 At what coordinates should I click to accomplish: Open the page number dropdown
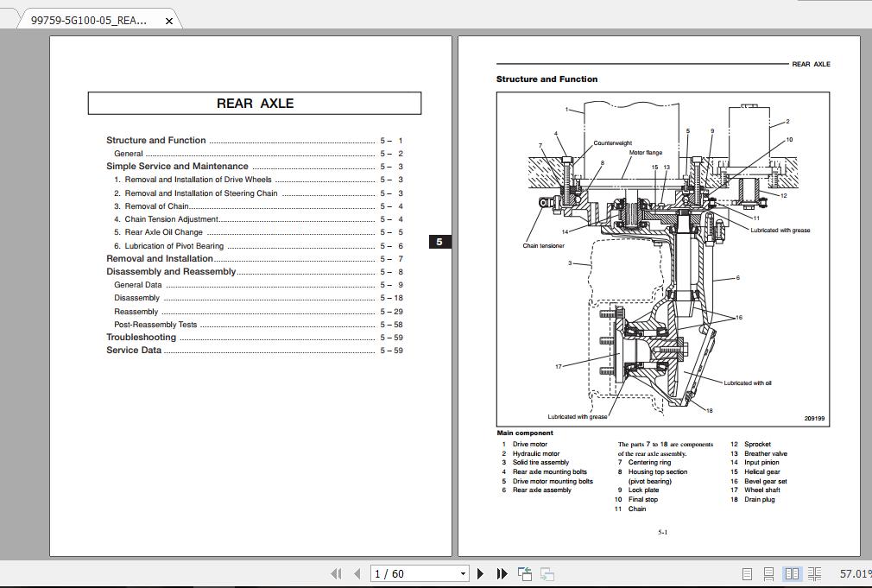point(463,573)
